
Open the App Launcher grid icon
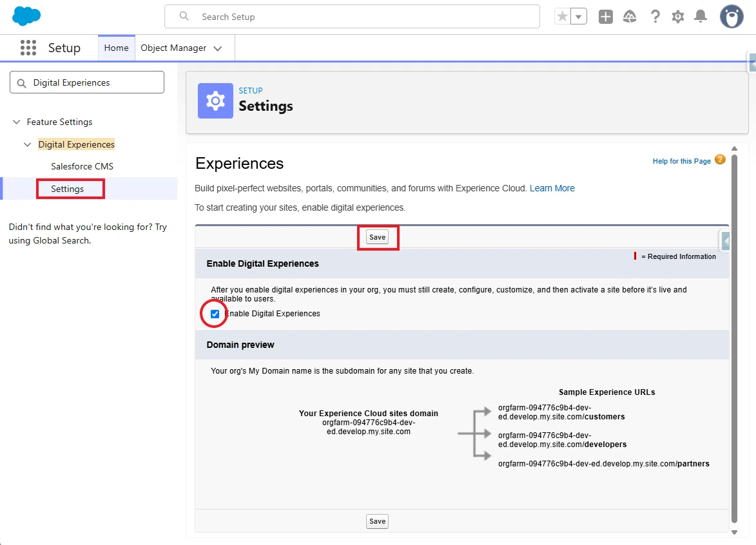28,48
